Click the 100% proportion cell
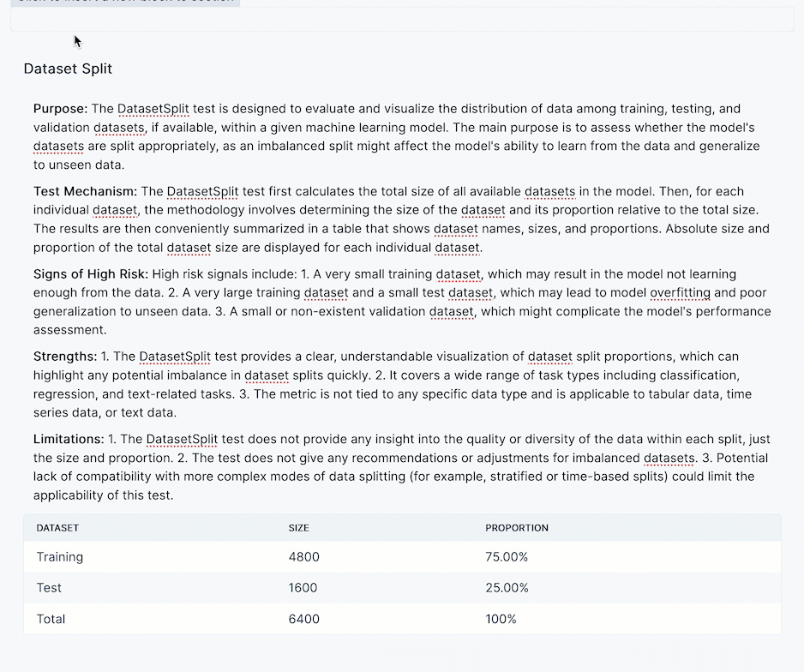804x672 pixels. point(501,619)
